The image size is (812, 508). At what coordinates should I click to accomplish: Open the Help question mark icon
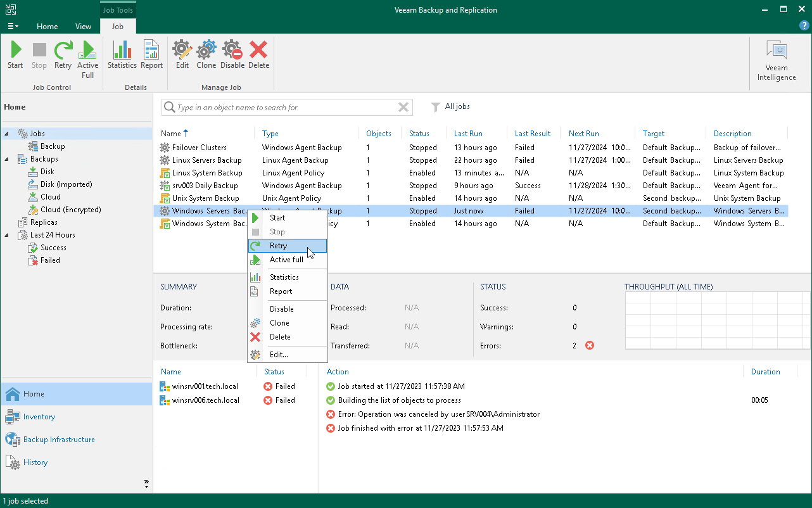pos(804,26)
